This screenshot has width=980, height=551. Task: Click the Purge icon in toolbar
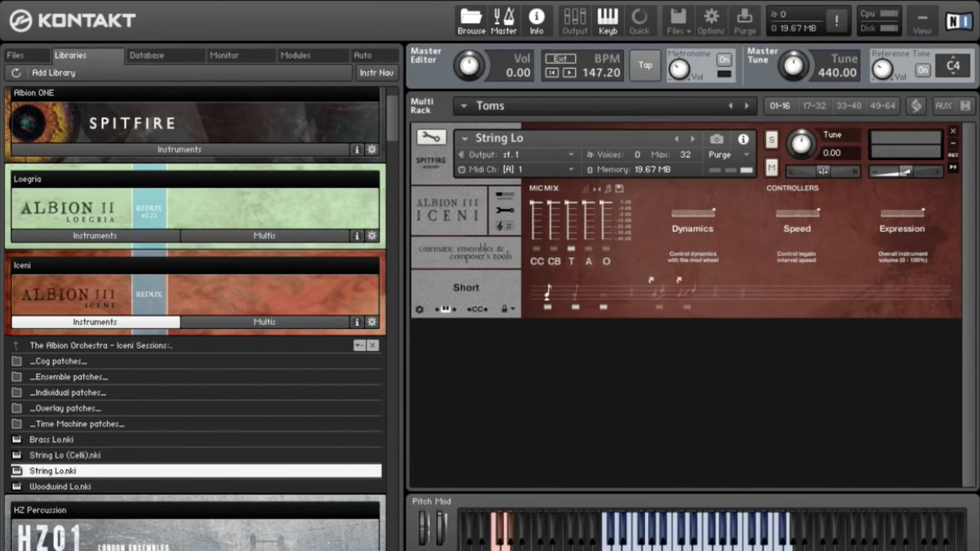pyautogui.click(x=744, y=20)
